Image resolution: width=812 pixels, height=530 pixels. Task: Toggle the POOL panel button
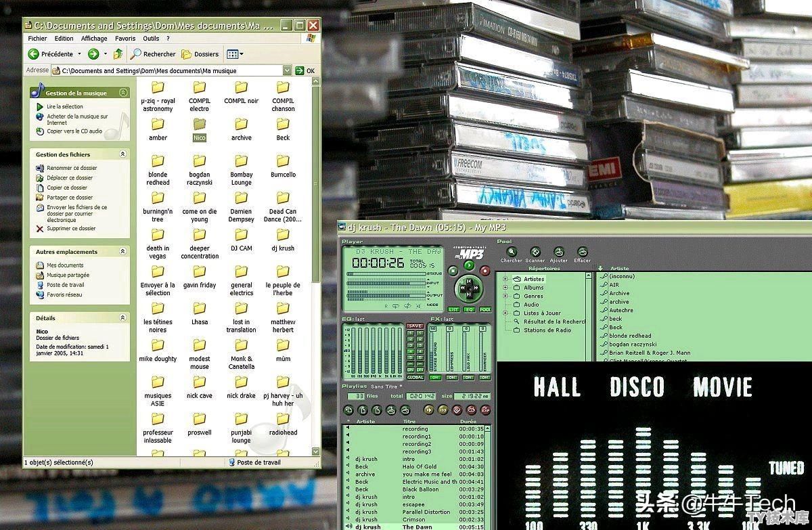pyautogui.click(x=485, y=309)
